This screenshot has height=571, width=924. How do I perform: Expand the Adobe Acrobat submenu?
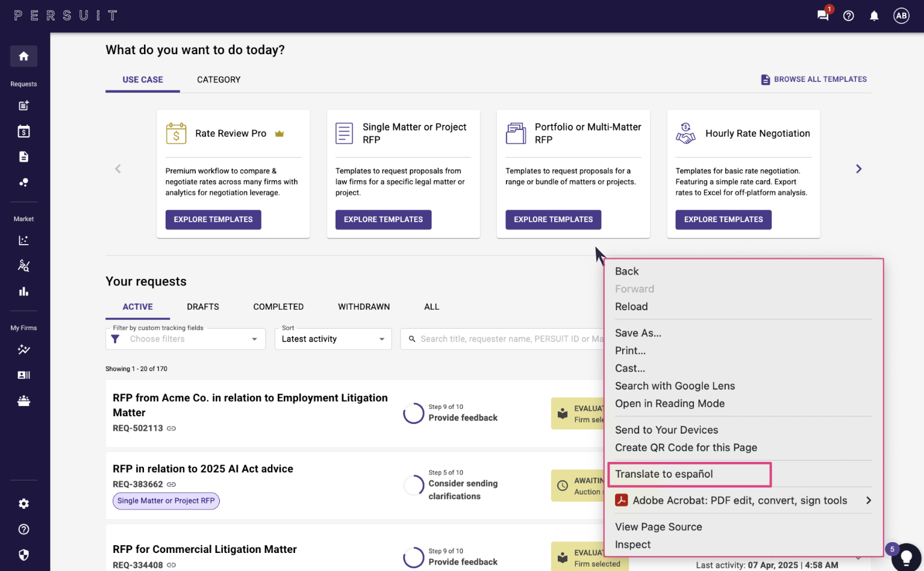pos(743,501)
